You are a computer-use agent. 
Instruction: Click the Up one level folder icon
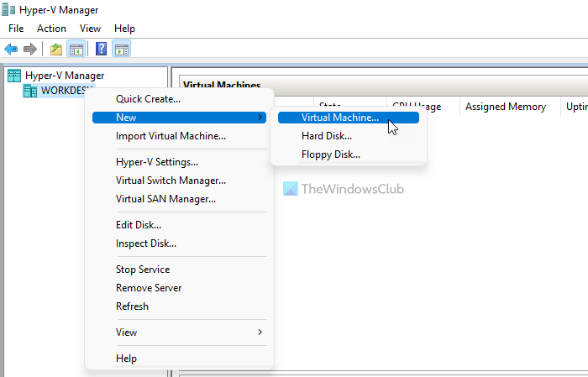coord(56,49)
